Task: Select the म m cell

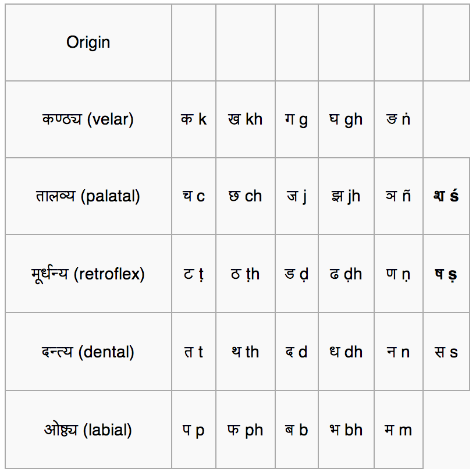Action: [399, 430]
